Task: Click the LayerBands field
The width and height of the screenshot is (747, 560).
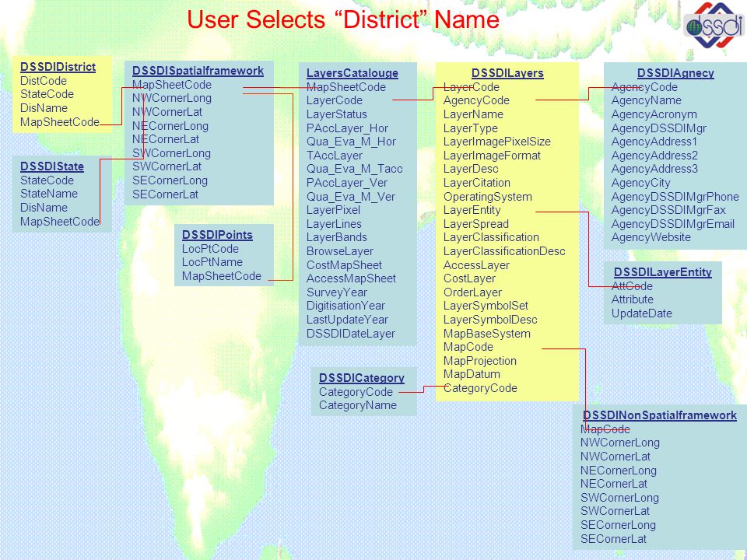Action: point(337,238)
